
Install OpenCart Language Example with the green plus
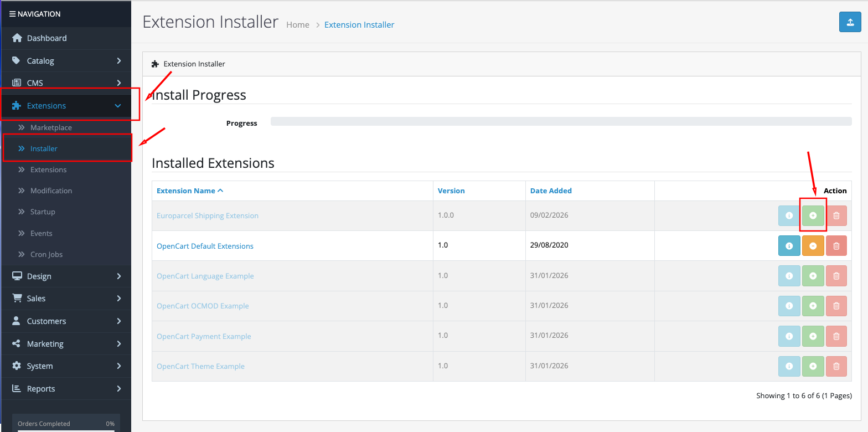pyautogui.click(x=813, y=276)
